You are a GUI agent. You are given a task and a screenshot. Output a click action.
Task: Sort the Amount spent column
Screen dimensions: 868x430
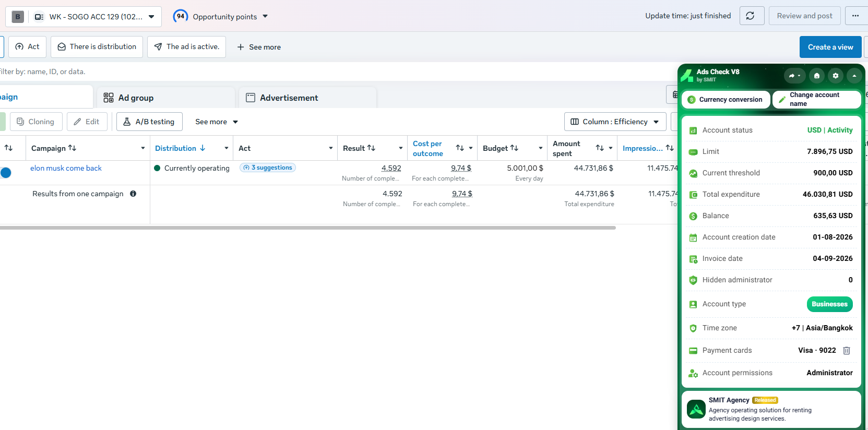coord(600,148)
